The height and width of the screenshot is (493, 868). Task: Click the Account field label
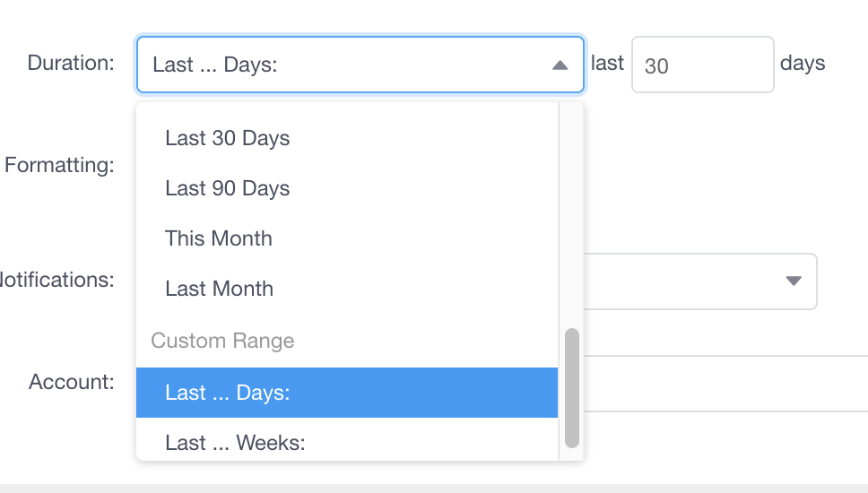72,382
